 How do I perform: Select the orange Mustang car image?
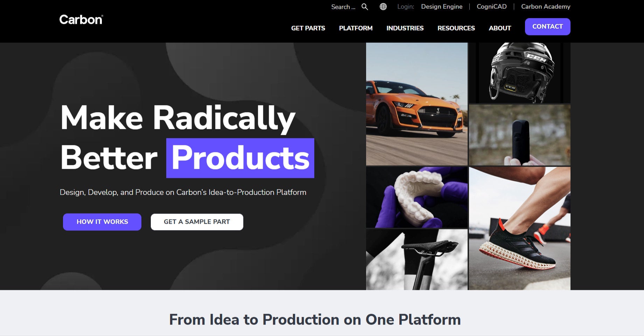click(x=417, y=104)
